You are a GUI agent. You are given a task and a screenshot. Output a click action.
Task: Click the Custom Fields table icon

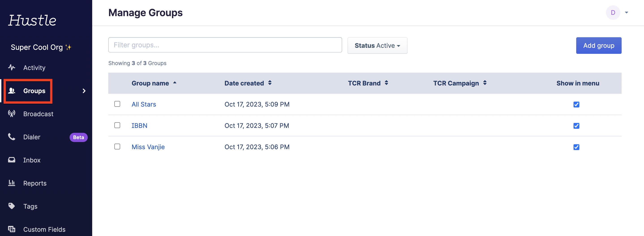pyautogui.click(x=11, y=229)
